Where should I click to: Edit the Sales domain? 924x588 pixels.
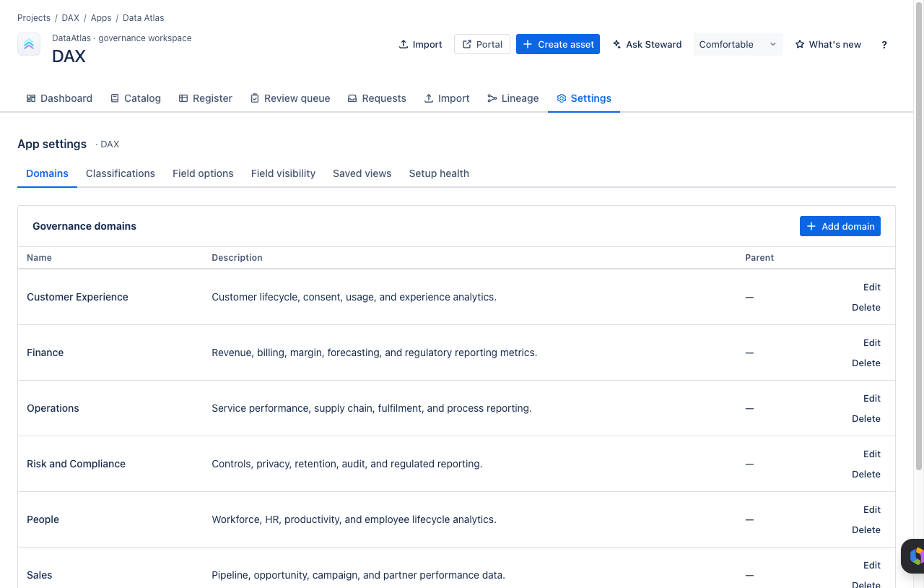[x=872, y=565]
